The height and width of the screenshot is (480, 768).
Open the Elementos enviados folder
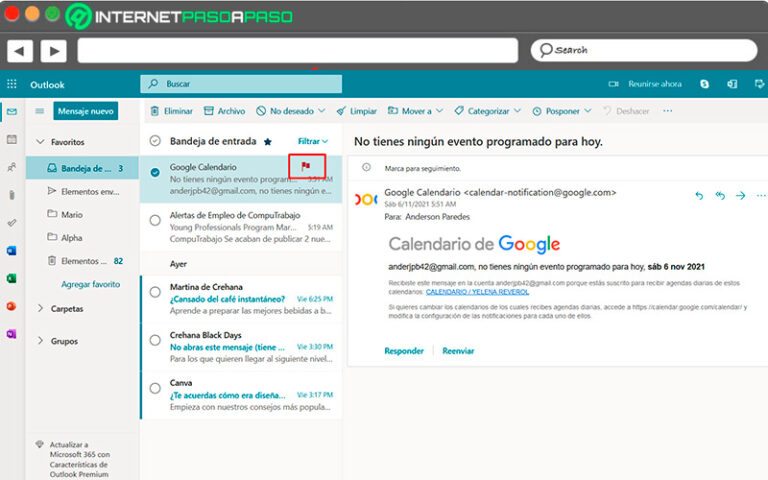(82, 191)
